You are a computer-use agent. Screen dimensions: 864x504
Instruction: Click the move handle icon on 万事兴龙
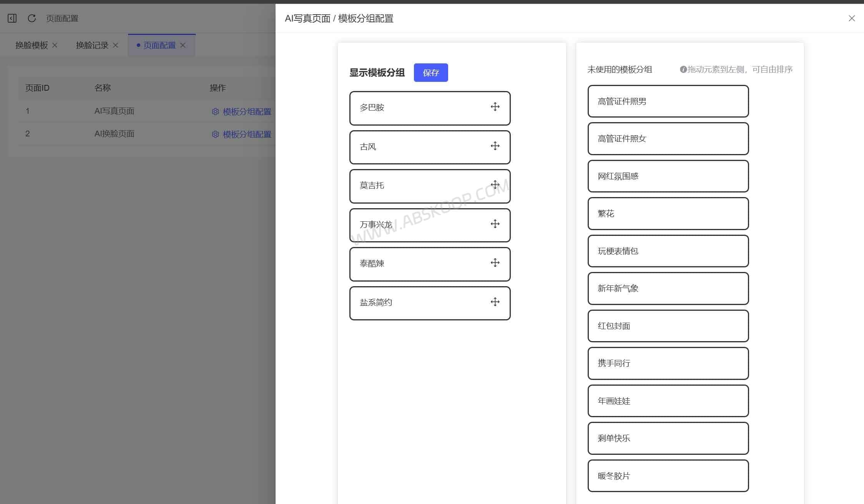495,224
